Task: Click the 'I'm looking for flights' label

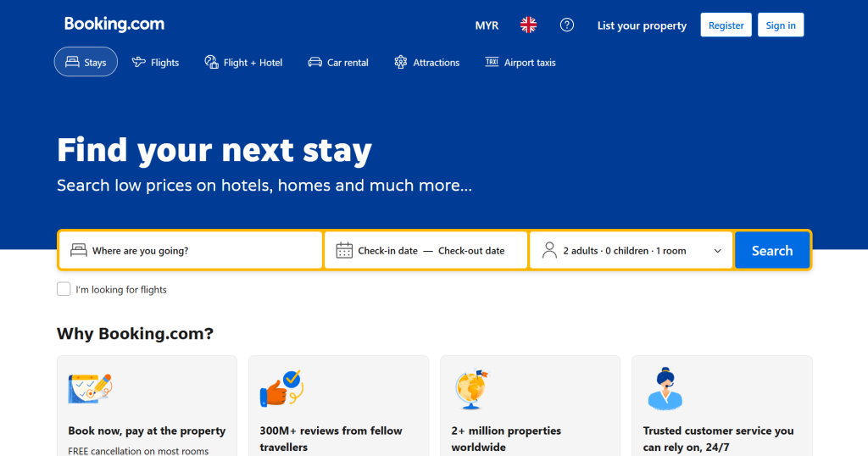Action: [x=121, y=289]
